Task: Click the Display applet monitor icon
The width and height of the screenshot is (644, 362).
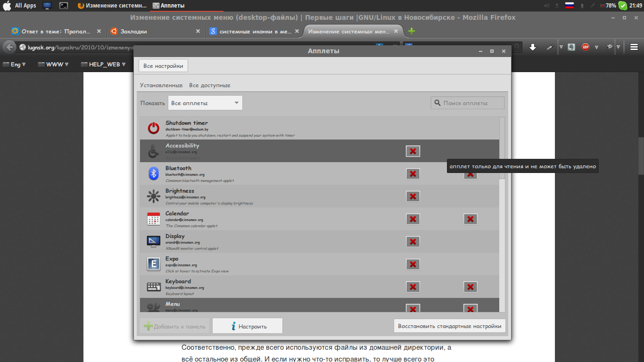Action: [x=154, y=242]
